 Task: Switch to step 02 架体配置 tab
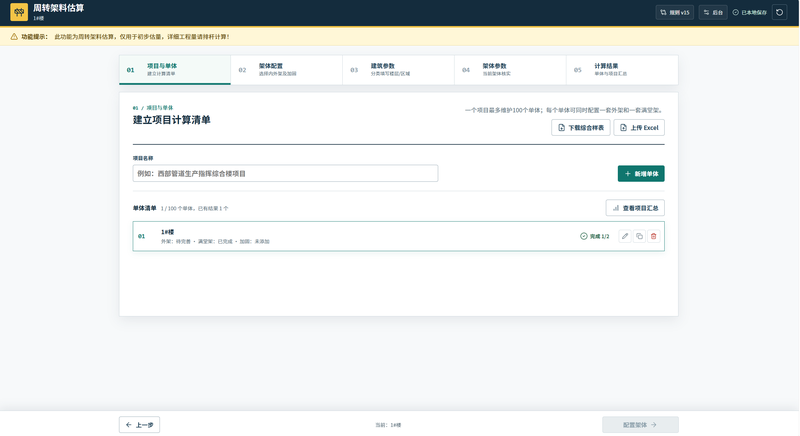click(286, 70)
